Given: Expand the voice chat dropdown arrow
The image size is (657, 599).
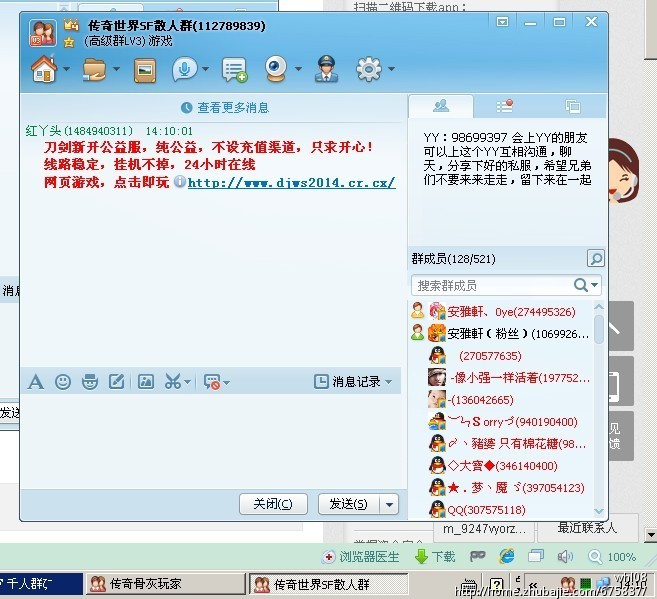Looking at the screenshot, I should coord(205,69).
